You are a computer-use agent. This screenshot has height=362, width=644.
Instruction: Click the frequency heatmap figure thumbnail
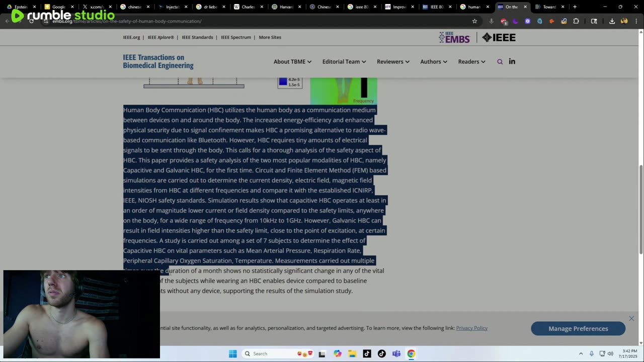[x=344, y=90]
